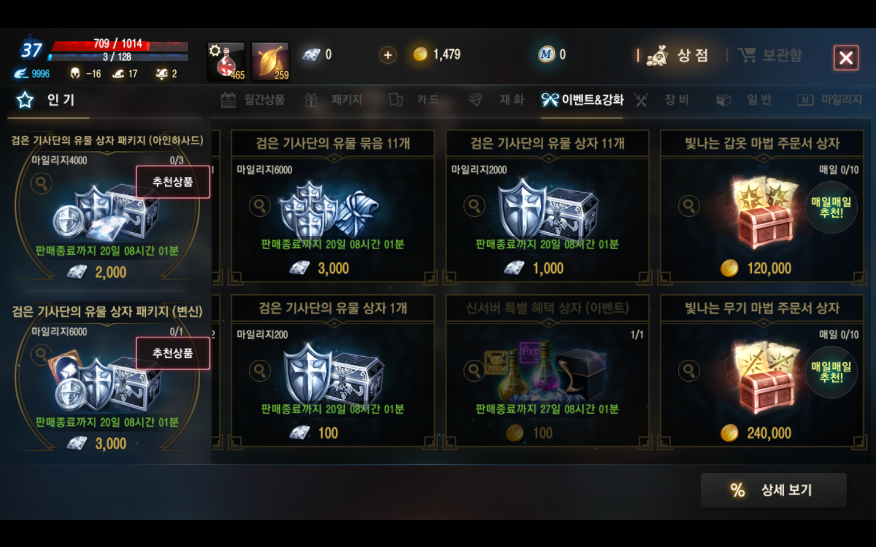Open the 카드 tab
Image resolution: width=876 pixels, height=547 pixels.
[x=414, y=100]
